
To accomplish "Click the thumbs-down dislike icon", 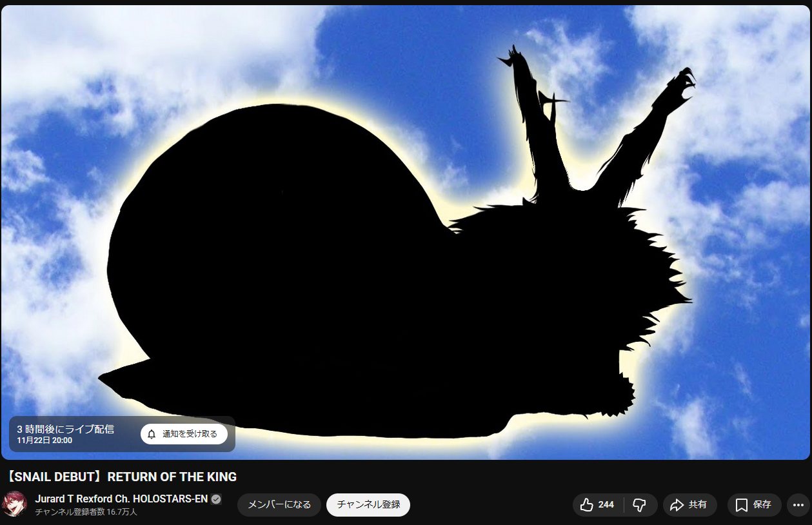I will click(x=639, y=504).
